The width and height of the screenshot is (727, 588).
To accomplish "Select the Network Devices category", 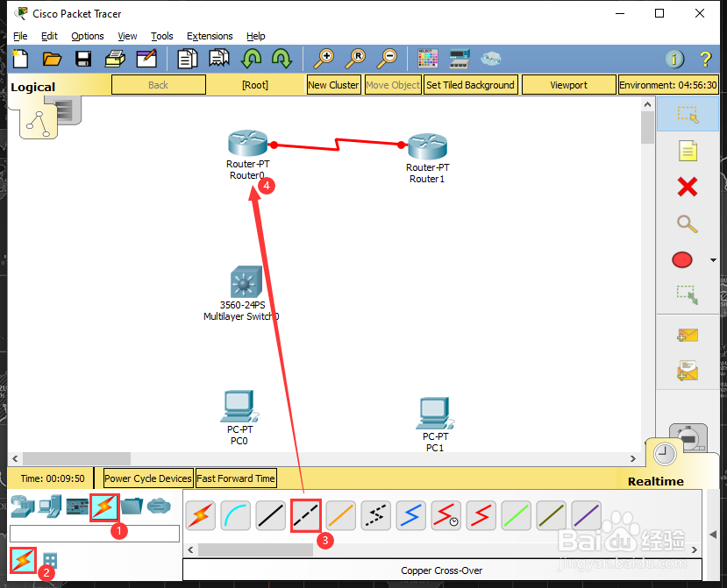I will [x=22, y=506].
